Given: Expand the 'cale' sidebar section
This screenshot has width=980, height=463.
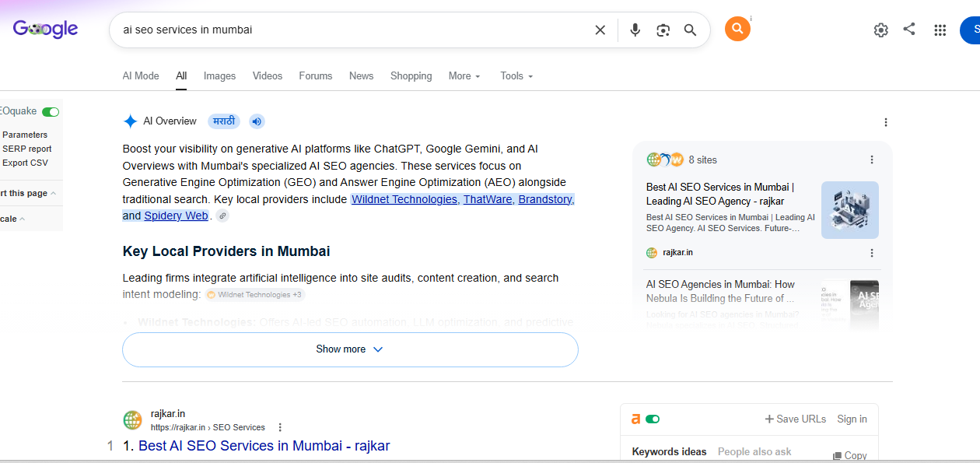Looking at the screenshot, I should click(13, 219).
